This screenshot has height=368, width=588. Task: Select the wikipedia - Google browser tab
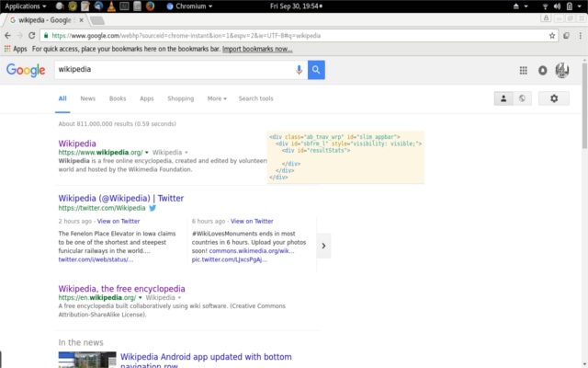click(44, 20)
